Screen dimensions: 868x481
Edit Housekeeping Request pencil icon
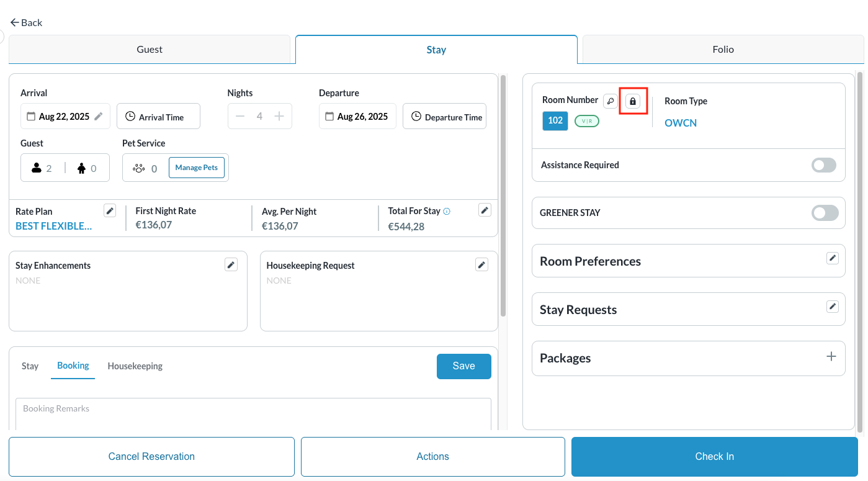click(481, 265)
